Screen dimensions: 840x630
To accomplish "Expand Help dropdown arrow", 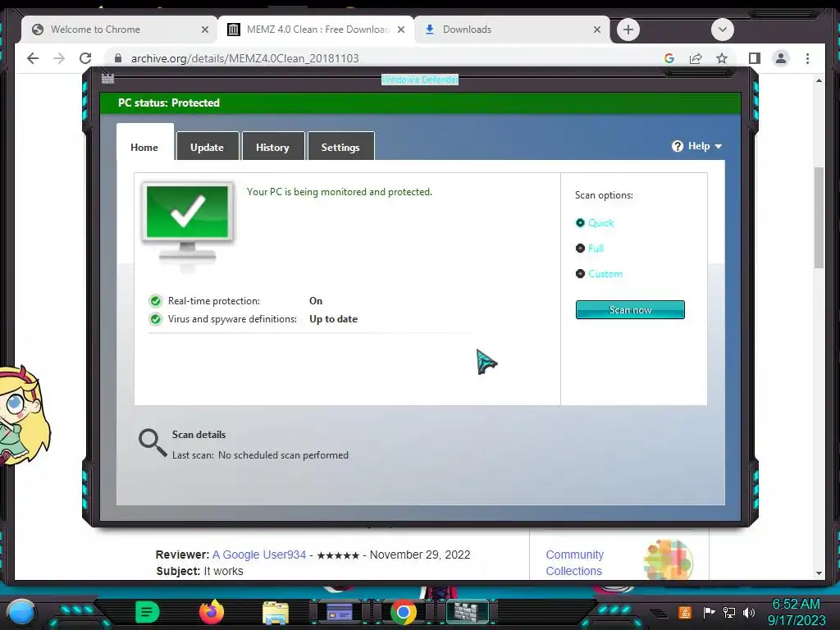I will coord(719,146).
